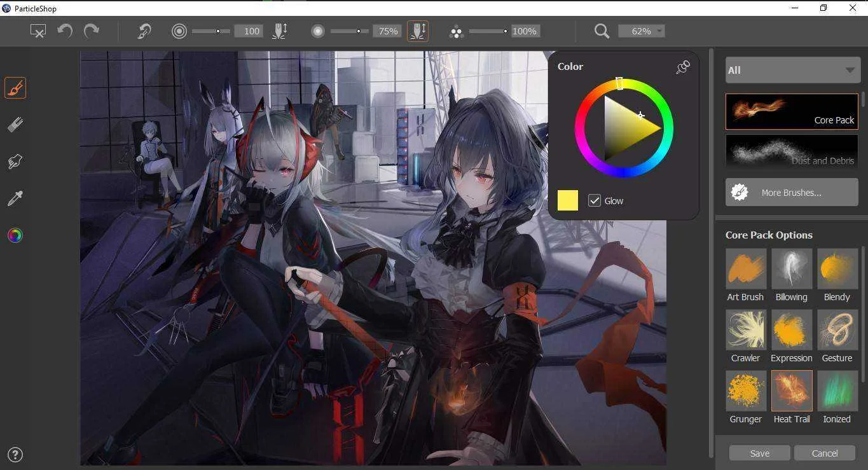Edit the 75% opacity value field
868x470 pixels.
(x=386, y=31)
